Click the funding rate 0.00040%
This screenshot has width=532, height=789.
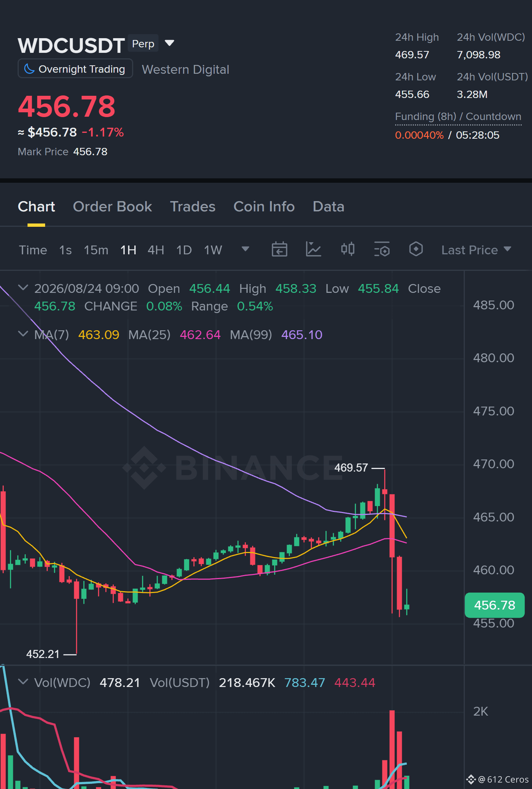[419, 135]
